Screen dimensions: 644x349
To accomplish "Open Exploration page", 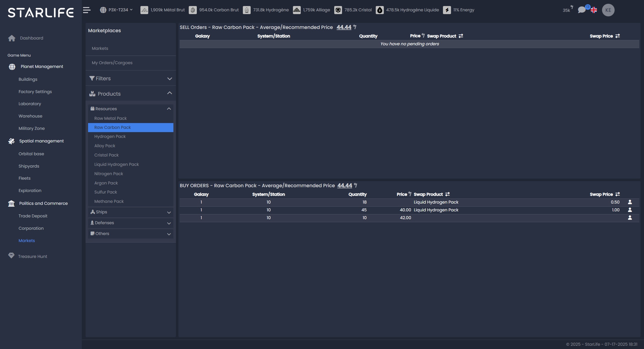I will [x=30, y=190].
